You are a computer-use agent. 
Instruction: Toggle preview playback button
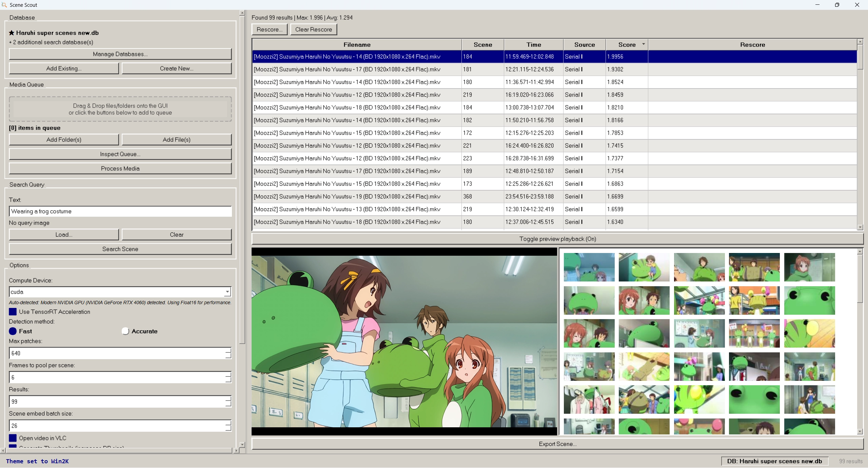tap(557, 239)
